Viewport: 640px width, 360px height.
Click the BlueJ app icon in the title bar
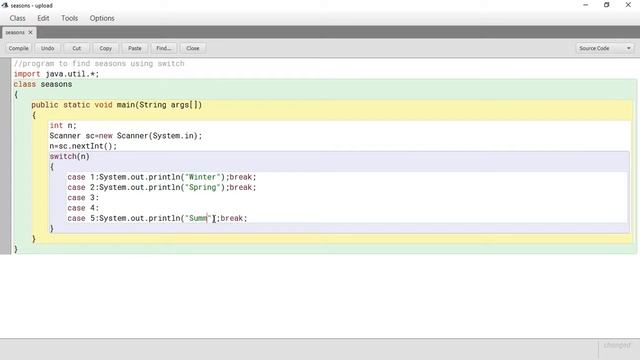(x=5, y=5)
